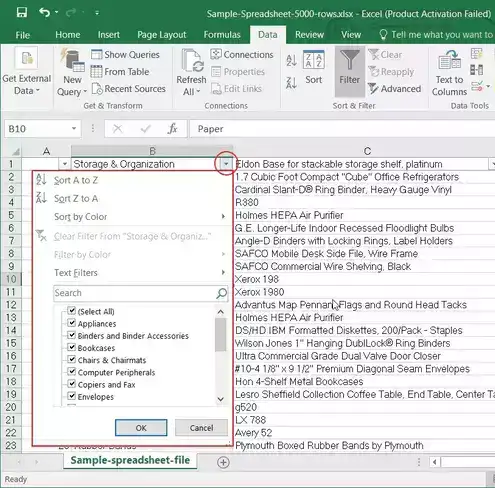Uncheck the Envelopes checkbox
This screenshot has height=488, width=495.
[71, 396]
